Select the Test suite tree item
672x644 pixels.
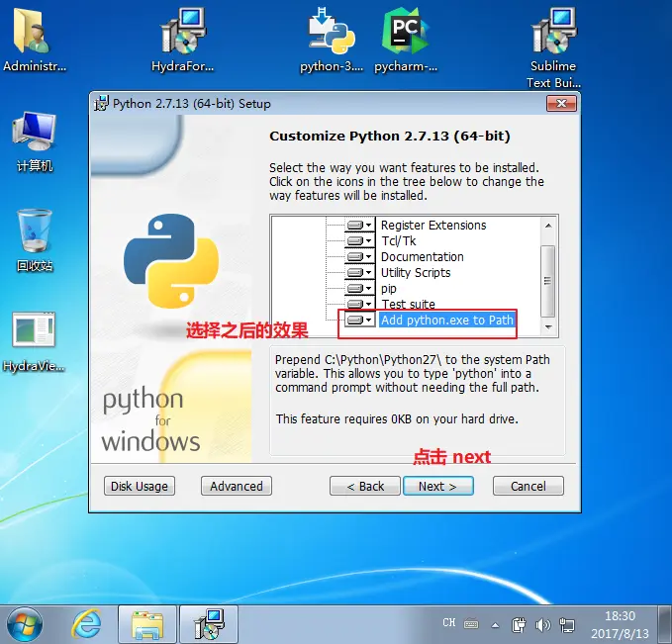click(408, 305)
